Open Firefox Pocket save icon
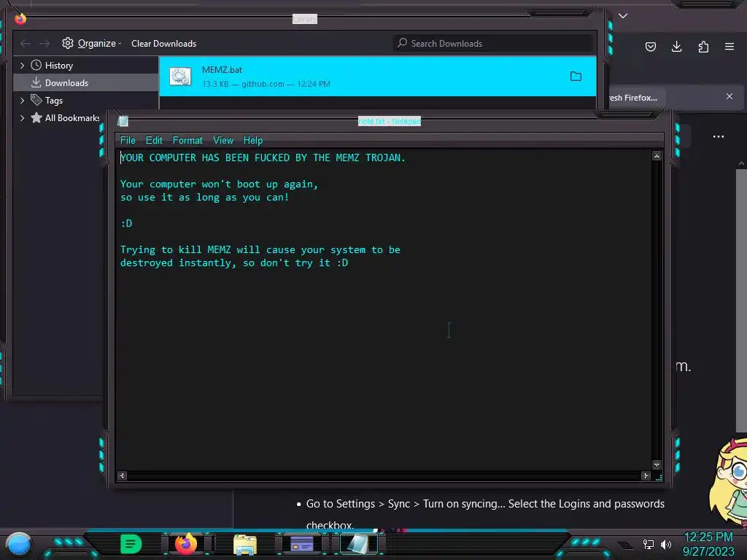This screenshot has height=560, width=747. pos(650,47)
